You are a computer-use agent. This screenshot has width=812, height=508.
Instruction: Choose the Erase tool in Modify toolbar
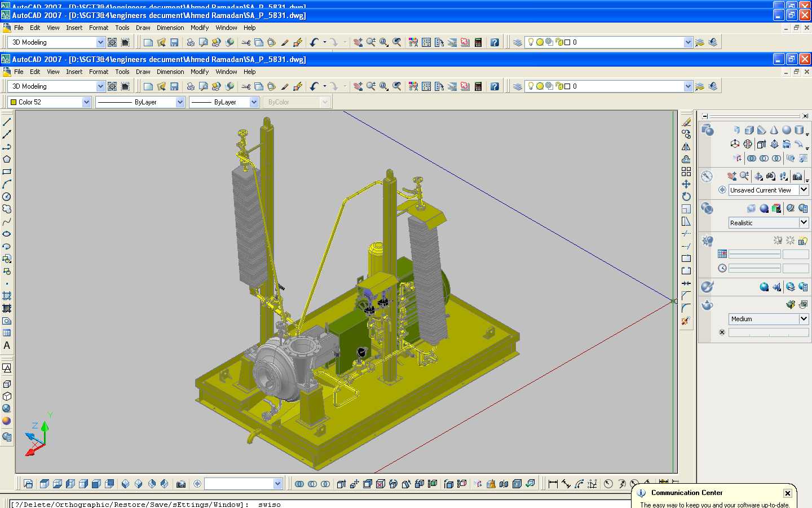[686, 122]
